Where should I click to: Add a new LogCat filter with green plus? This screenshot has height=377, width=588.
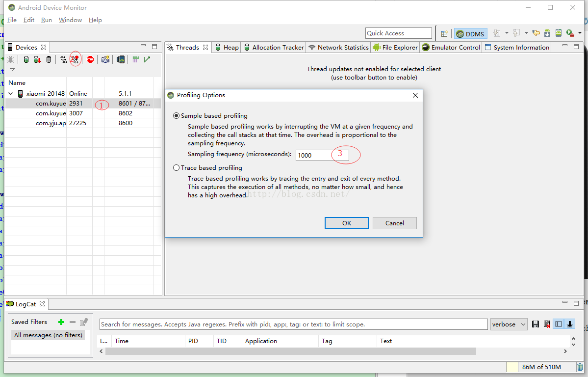(61, 322)
